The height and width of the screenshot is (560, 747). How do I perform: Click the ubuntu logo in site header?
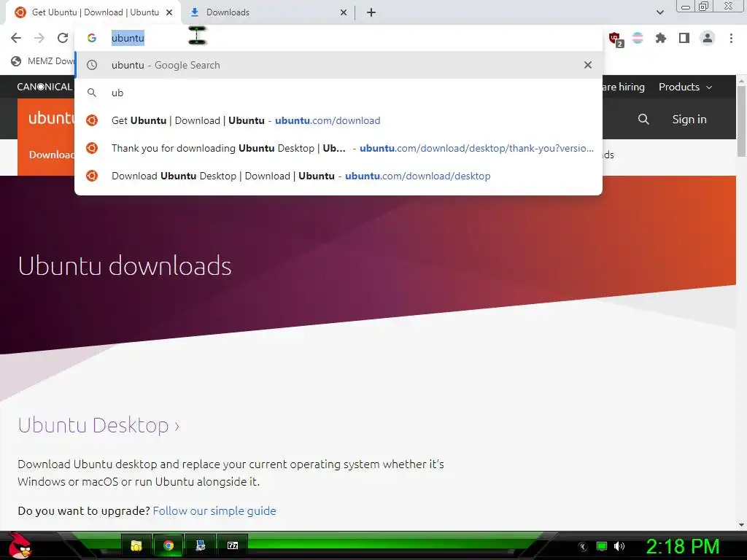(52, 117)
